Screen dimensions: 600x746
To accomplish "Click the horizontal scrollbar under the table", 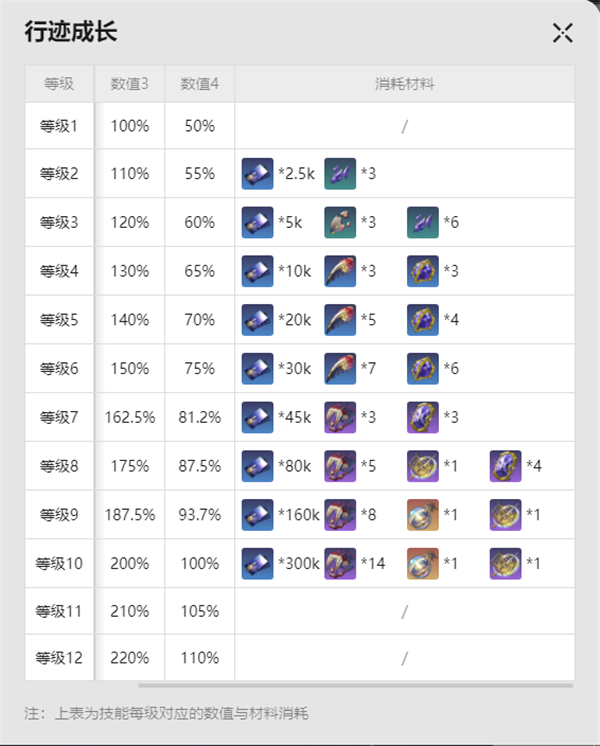I will click(355, 686).
